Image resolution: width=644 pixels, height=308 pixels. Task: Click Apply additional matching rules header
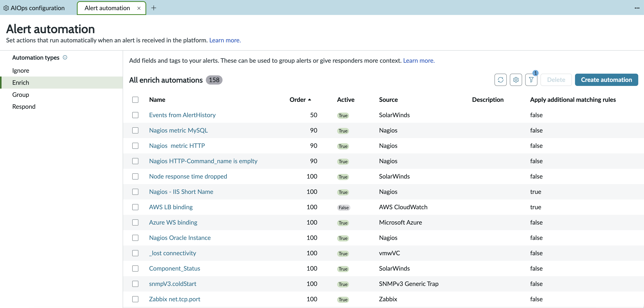click(573, 100)
